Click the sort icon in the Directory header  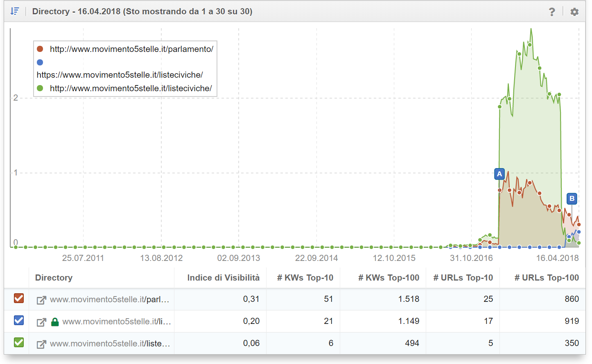point(15,11)
